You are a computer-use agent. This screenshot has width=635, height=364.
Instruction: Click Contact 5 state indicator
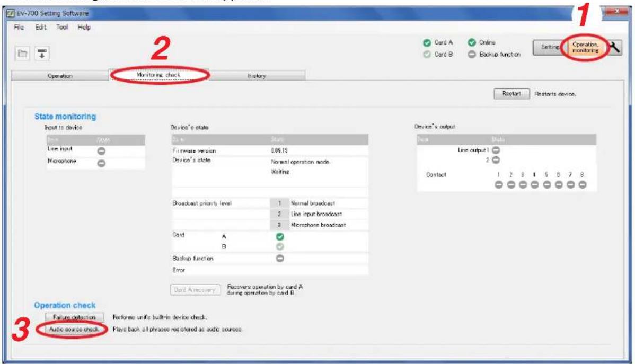tap(546, 184)
